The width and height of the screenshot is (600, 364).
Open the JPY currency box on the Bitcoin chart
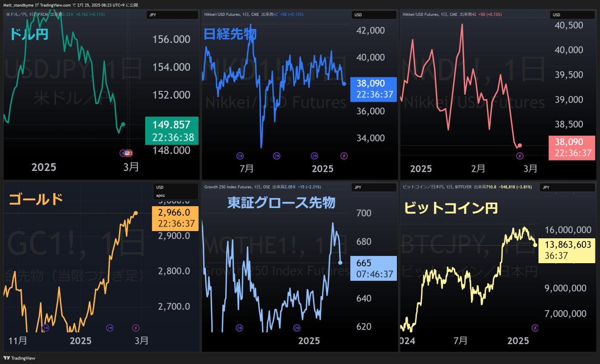pyautogui.click(x=568, y=187)
